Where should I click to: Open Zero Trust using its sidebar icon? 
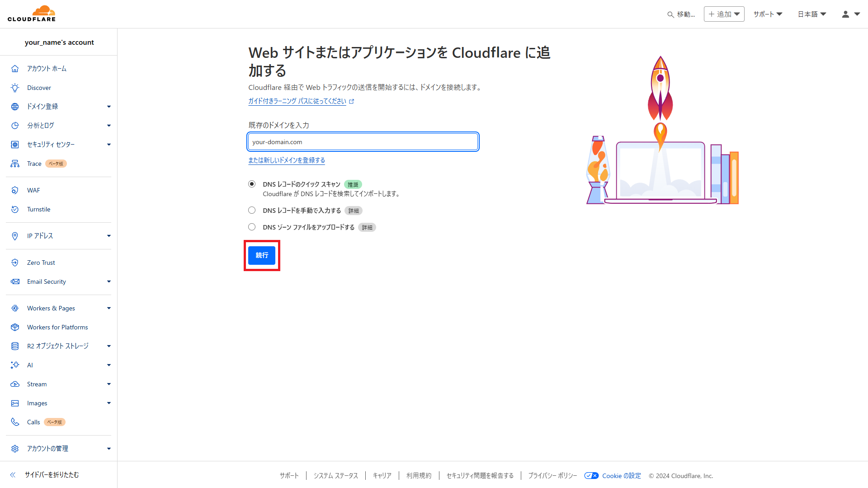pyautogui.click(x=15, y=262)
